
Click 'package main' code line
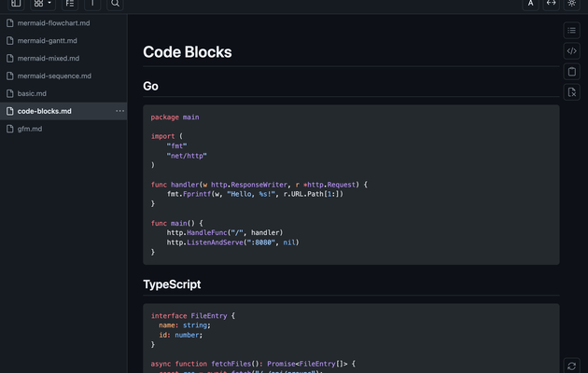pyautogui.click(x=175, y=117)
